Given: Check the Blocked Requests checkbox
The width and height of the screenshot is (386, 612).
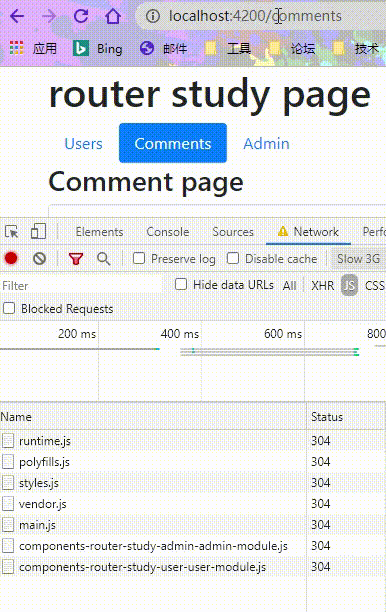Looking at the screenshot, I should pos(9,308).
